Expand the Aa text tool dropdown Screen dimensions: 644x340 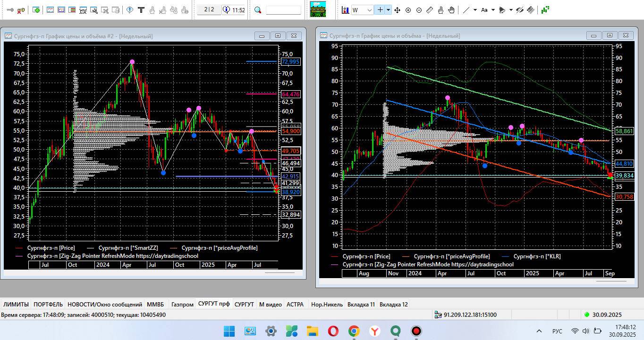pos(493,10)
